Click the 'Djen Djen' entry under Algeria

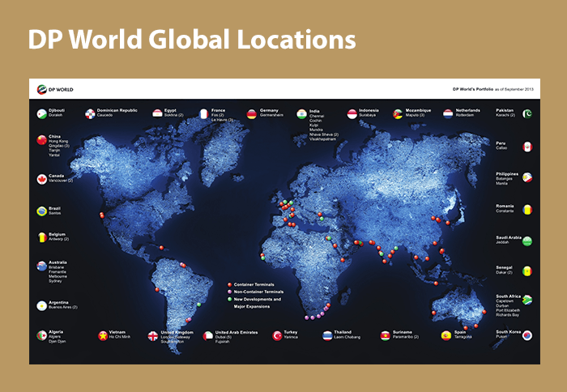pyautogui.click(x=58, y=341)
